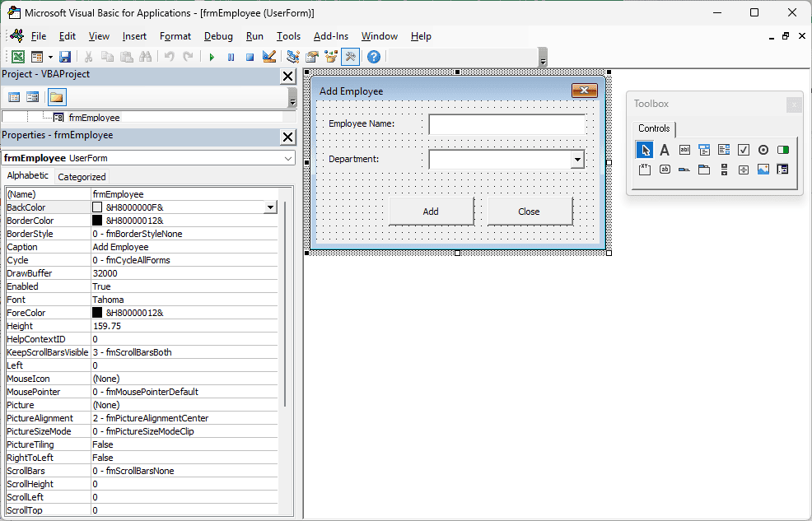The width and height of the screenshot is (812, 521).
Task: Click the Copy icon in the toolbar
Action: tap(107, 57)
